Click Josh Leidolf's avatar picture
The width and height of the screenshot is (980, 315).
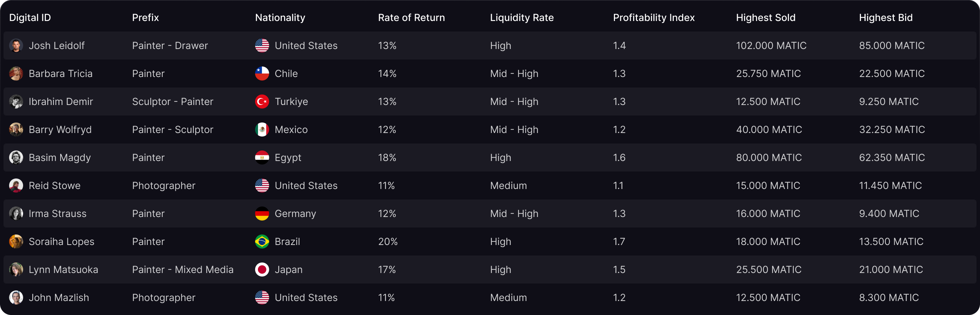click(16, 45)
